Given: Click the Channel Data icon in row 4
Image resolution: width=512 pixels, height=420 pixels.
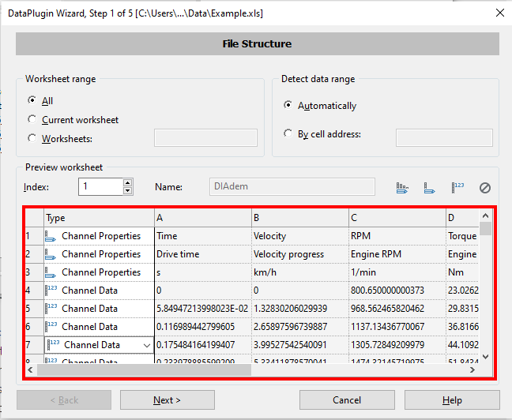Looking at the screenshot, I should (51, 291).
